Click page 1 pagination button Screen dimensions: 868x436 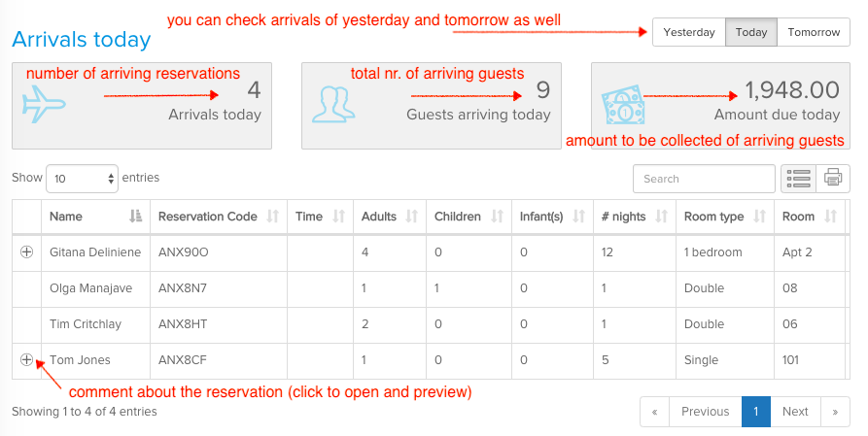[755, 412]
